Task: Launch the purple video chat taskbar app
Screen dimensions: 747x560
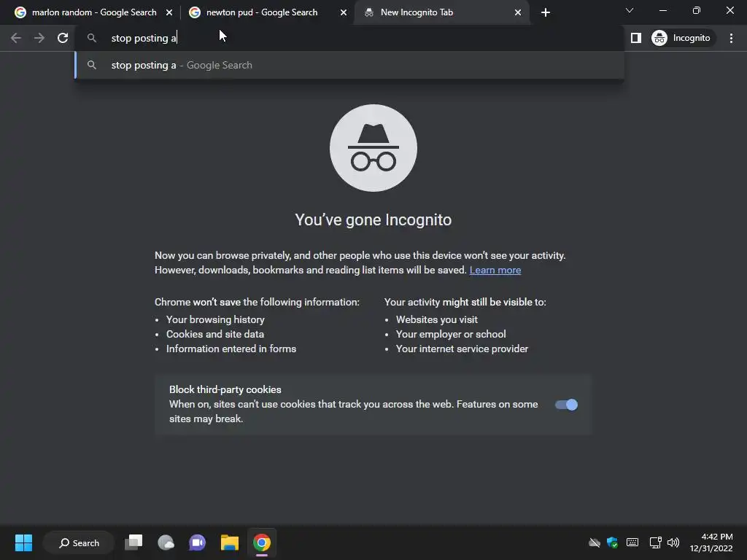Action: (197, 542)
